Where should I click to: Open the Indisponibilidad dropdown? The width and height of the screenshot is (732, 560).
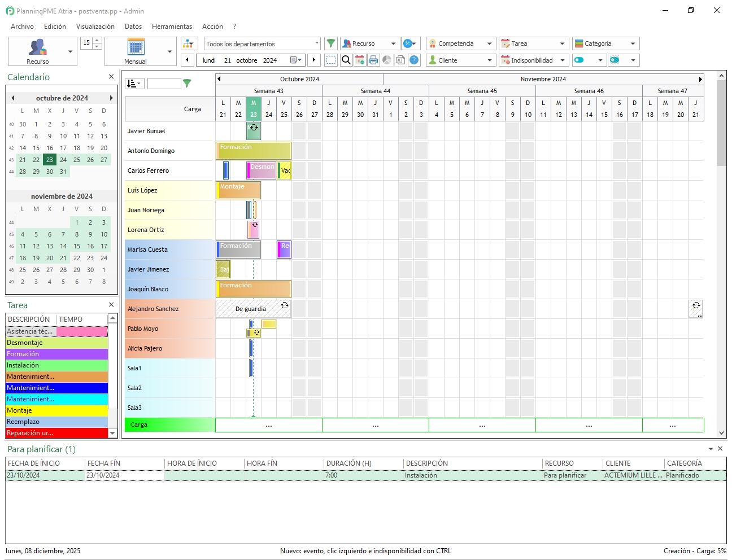[533, 60]
